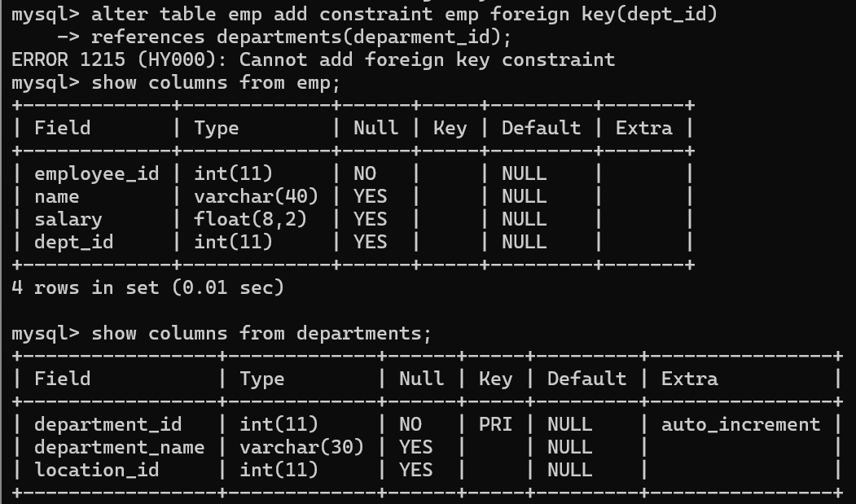The width and height of the screenshot is (856, 504).
Task: Click the employee_id field in emp table
Action: (97, 173)
